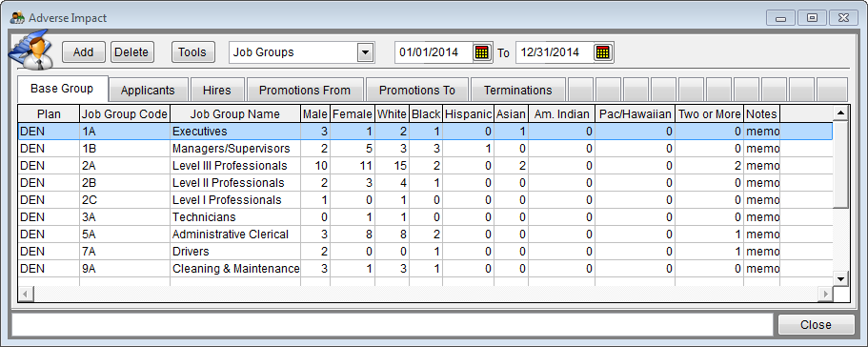
Task: Switch to the Base Group tab
Action: point(63,89)
